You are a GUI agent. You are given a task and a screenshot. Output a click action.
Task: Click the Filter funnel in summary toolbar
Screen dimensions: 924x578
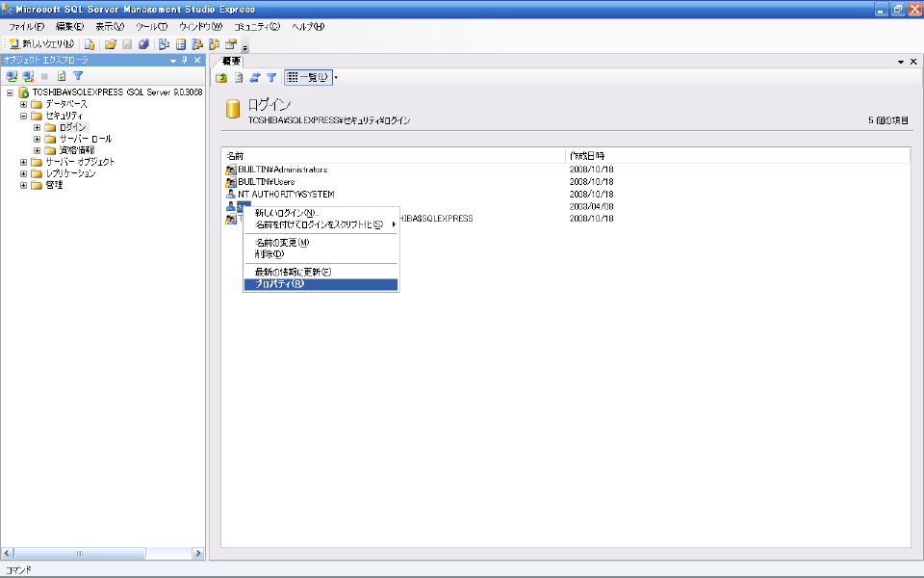click(x=271, y=77)
